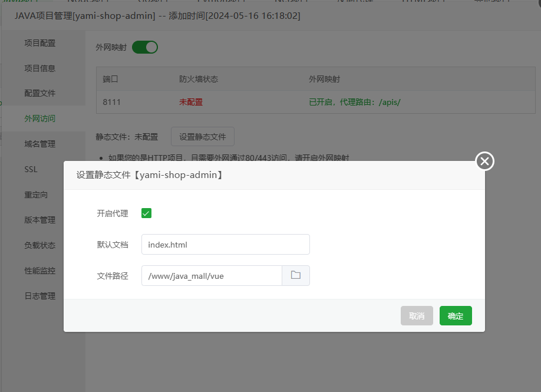Click the /www/java_mall/vue path field
This screenshot has height=392, width=541.
[212, 275]
